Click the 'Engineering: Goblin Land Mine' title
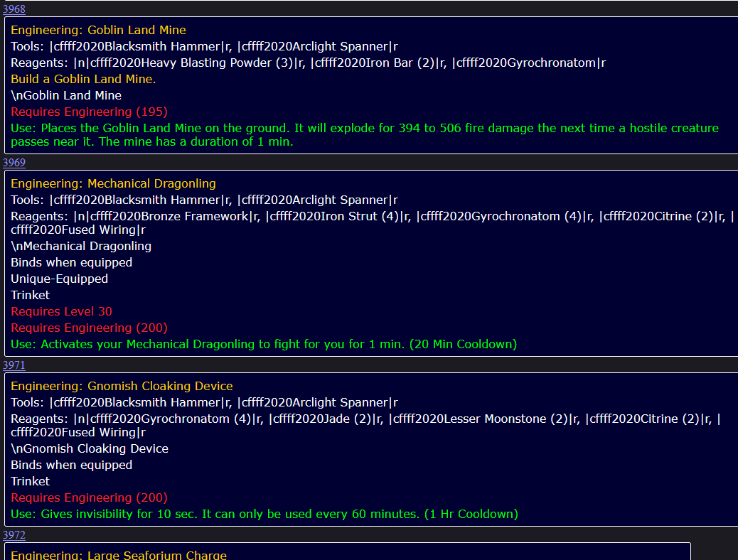Screen dimensions: 738x560 tap(98, 30)
